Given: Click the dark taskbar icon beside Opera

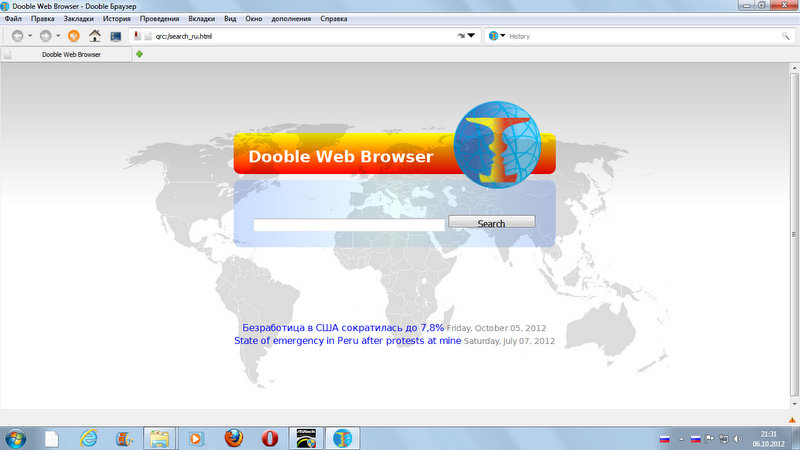Looking at the screenshot, I should tap(306, 438).
